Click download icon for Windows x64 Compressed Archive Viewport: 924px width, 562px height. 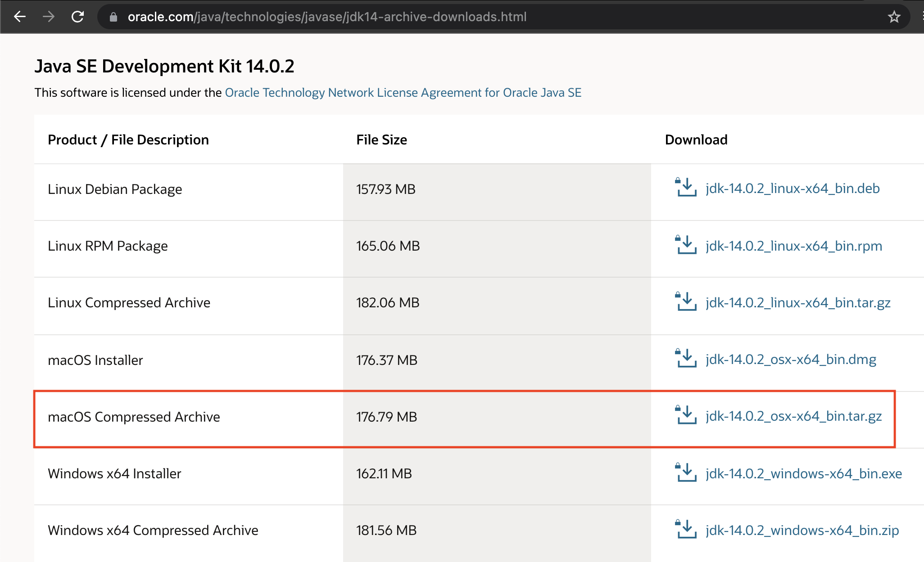pos(686,529)
